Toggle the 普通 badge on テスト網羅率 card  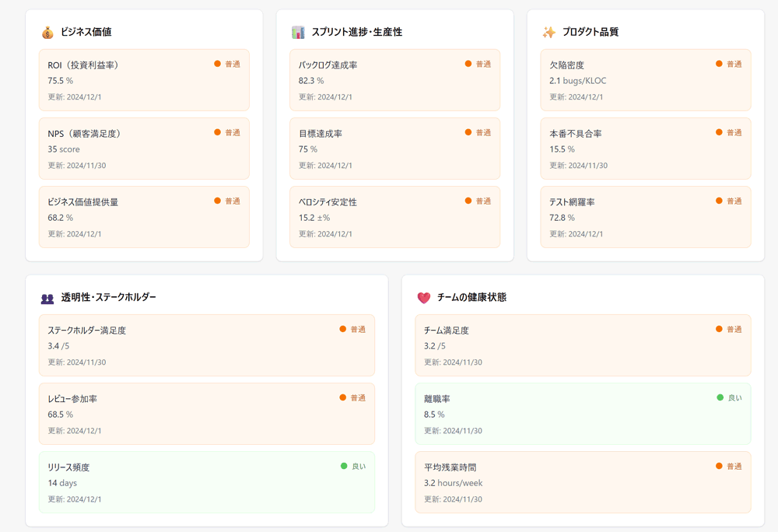coord(728,201)
